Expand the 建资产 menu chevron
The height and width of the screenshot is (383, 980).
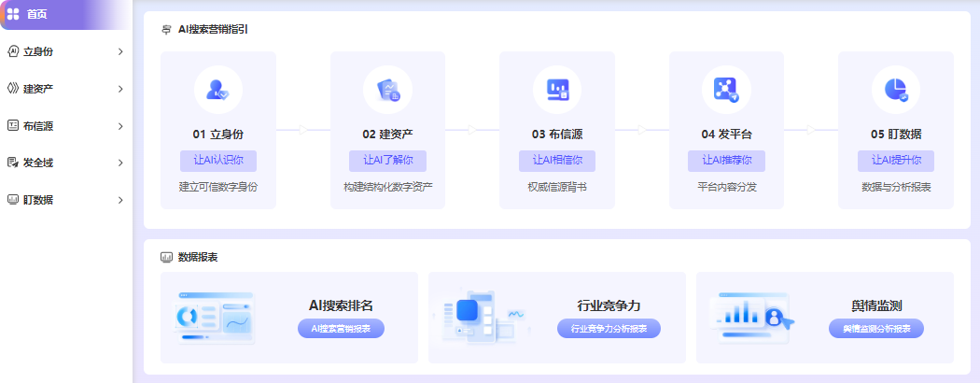(x=120, y=89)
